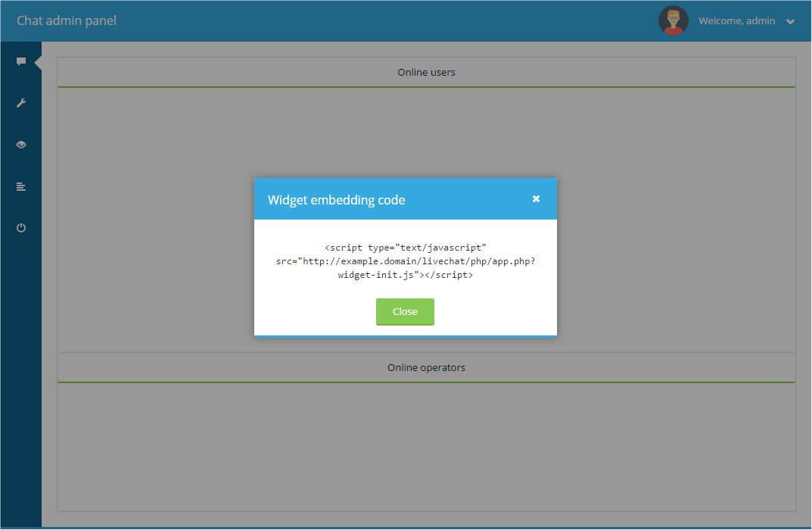Click the power logout icon in sidebar
The width and height of the screenshot is (812, 530).
coord(20,228)
